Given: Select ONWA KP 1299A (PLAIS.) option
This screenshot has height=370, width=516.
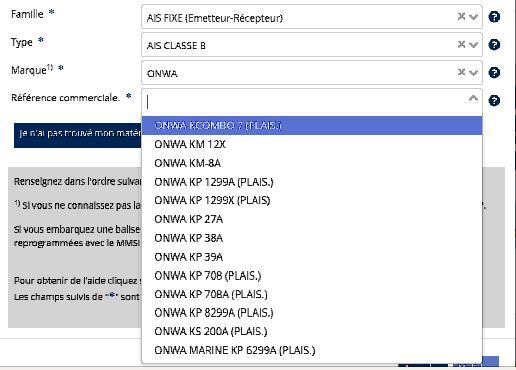Looking at the screenshot, I should 312,182.
